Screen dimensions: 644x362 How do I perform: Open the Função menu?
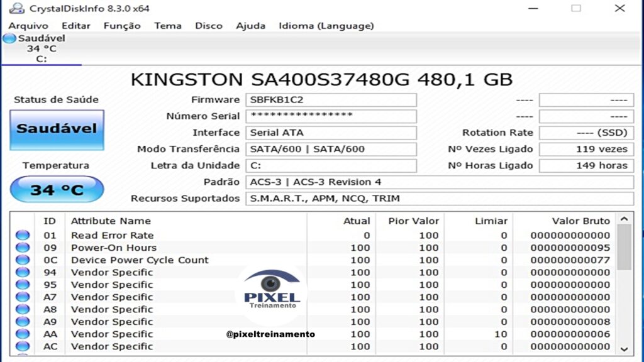(121, 26)
